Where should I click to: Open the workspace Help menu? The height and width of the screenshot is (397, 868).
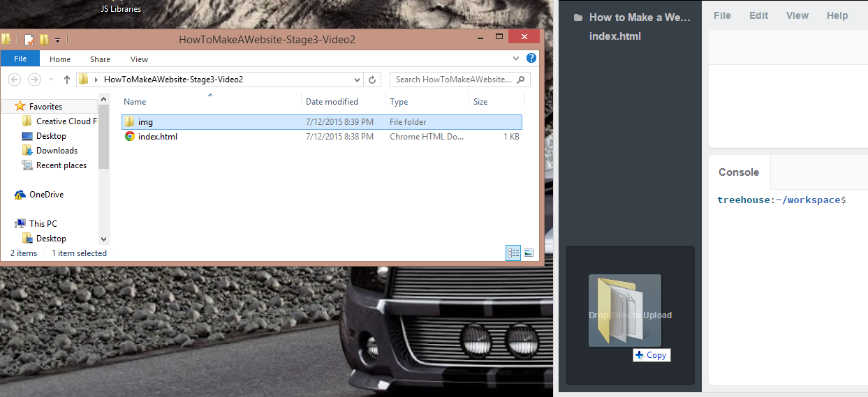point(837,15)
